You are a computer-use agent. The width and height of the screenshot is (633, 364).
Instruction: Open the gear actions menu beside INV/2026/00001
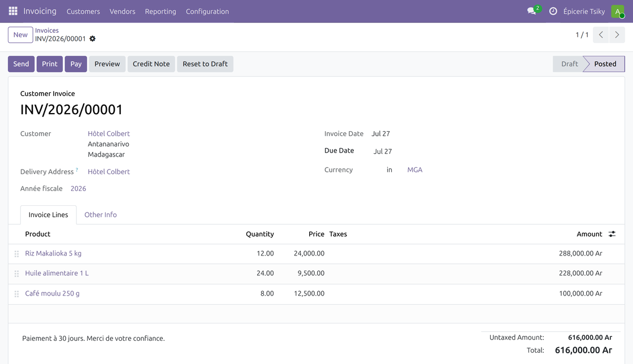(x=93, y=39)
